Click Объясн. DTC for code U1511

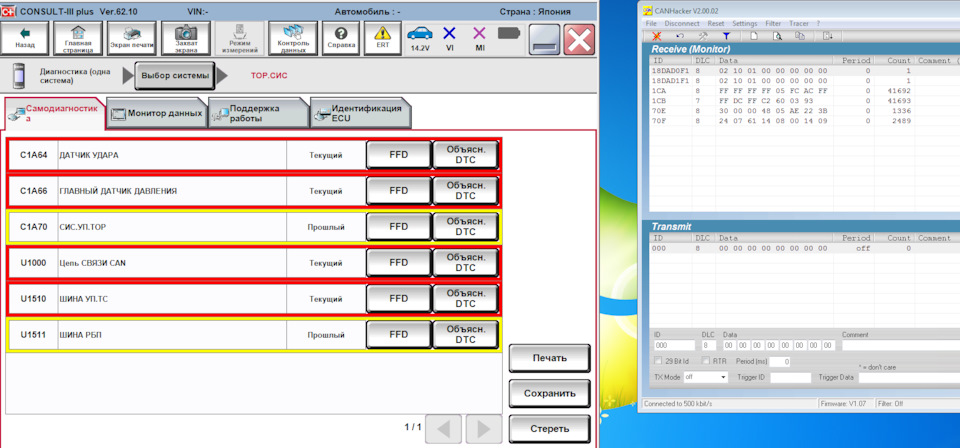(465, 335)
